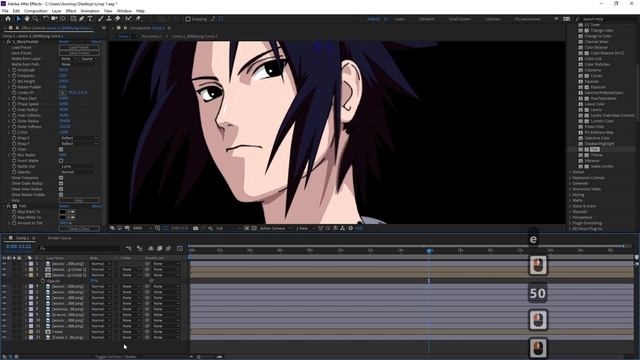Open the Animation menu

(90, 11)
